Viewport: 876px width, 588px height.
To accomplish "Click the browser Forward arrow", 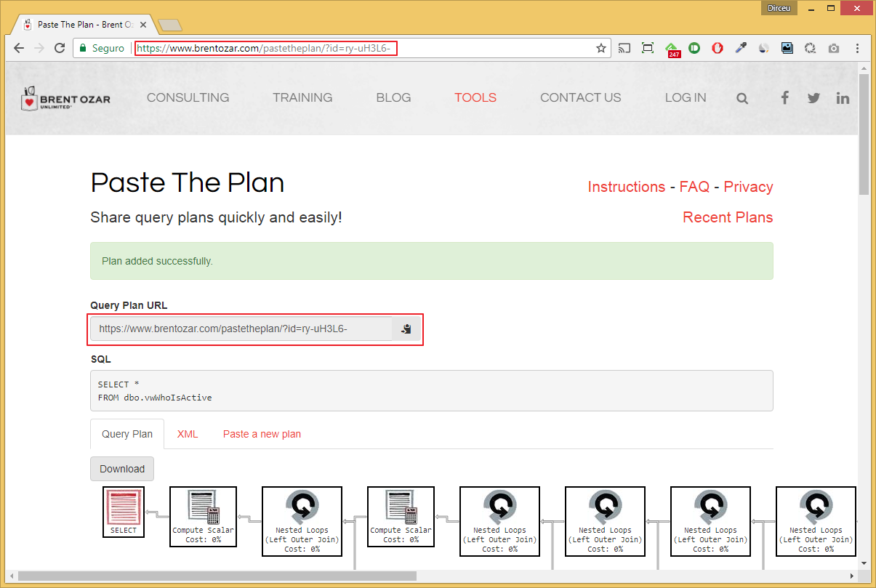I will [x=39, y=49].
